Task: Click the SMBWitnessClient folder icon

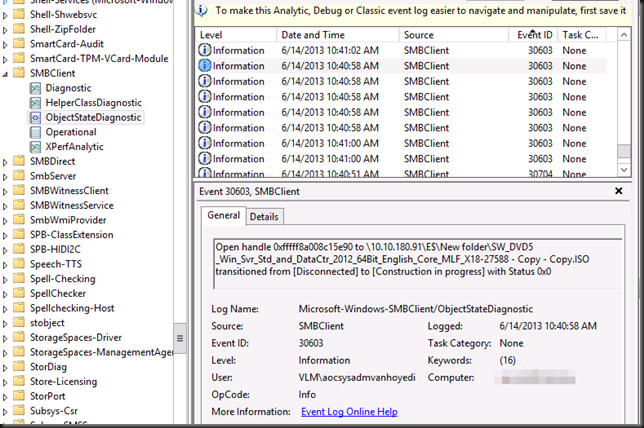Action: [19, 191]
